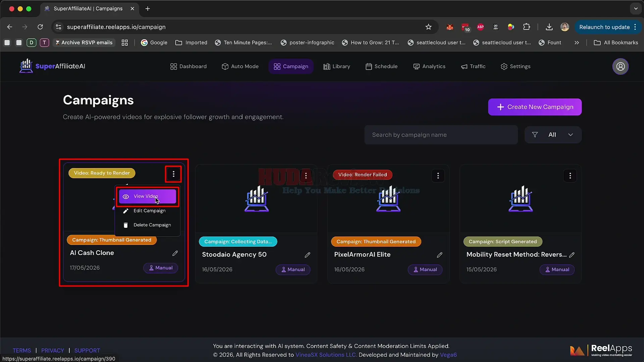Screen dimensions: 644x362
Task: Click the filter funnel icon
Action: pyautogui.click(x=535, y=135)
